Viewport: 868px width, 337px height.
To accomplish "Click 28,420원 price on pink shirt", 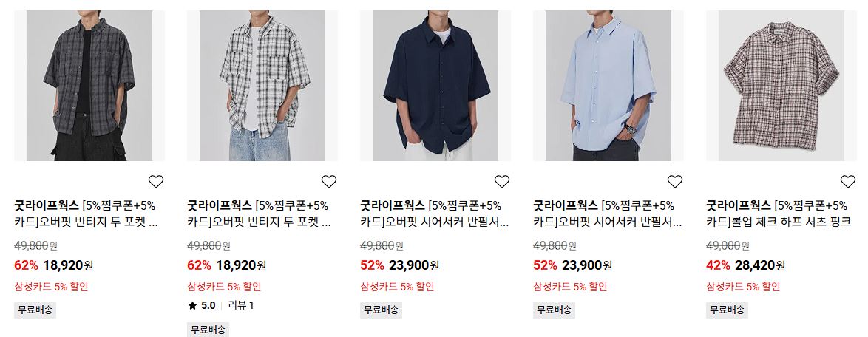I will pos(760,265).
